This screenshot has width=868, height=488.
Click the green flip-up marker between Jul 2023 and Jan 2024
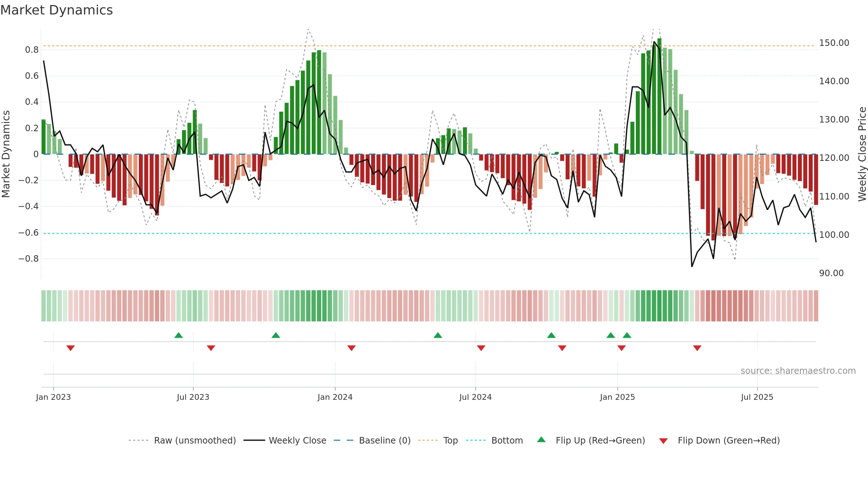(276, 335)
